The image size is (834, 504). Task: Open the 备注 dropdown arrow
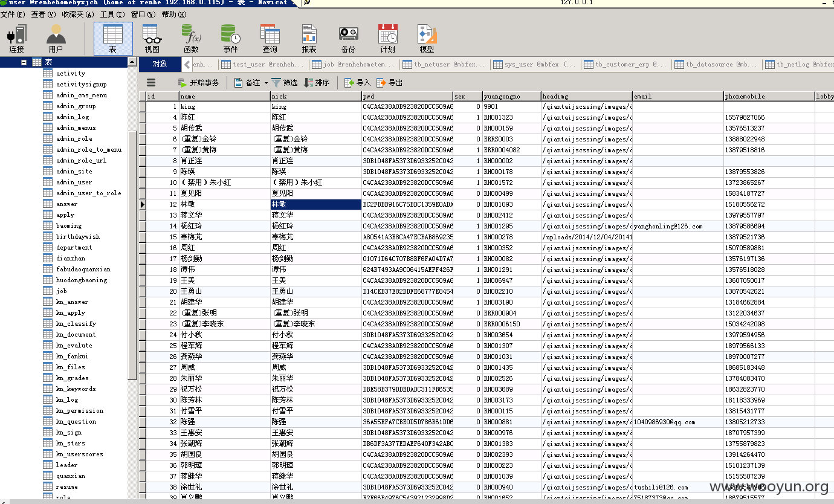[x=266, y=83]
